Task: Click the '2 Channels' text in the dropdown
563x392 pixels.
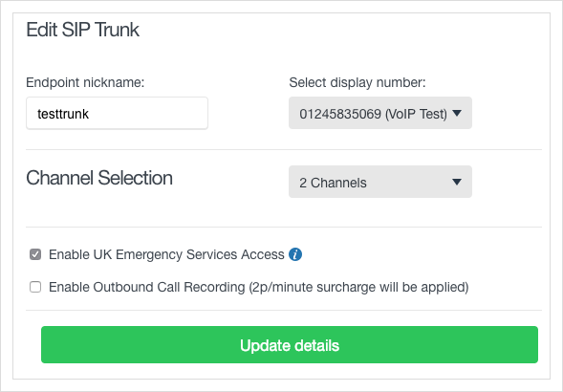Action: tap(333, 183)
